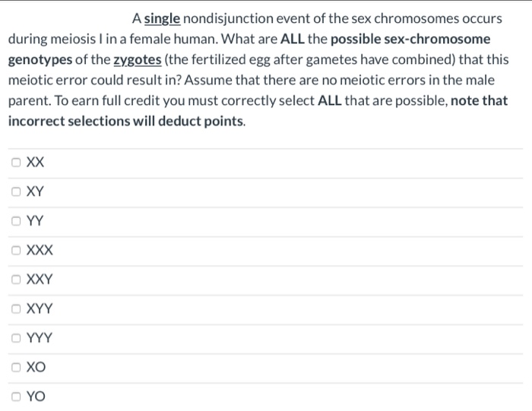
Task: Click the YYY answer label
Action: point(40,338)
